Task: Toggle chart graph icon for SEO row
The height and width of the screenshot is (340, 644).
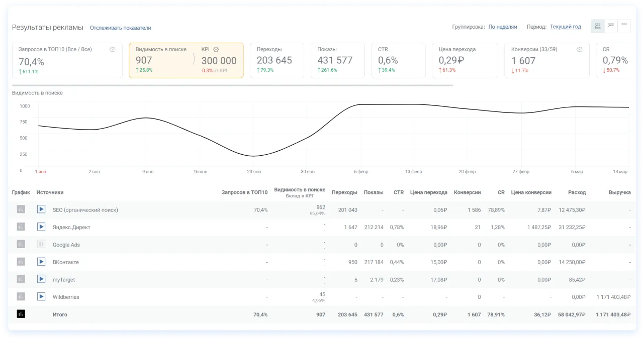Action: (x=21, y=209)
